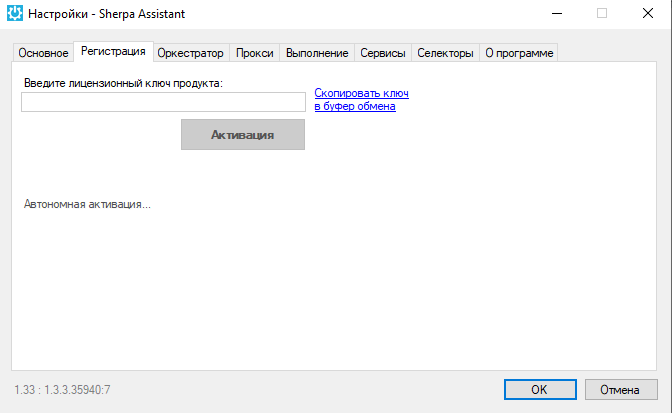Switch to the Основное tab
Screen dimensions: 672x413
pos(43,53)
